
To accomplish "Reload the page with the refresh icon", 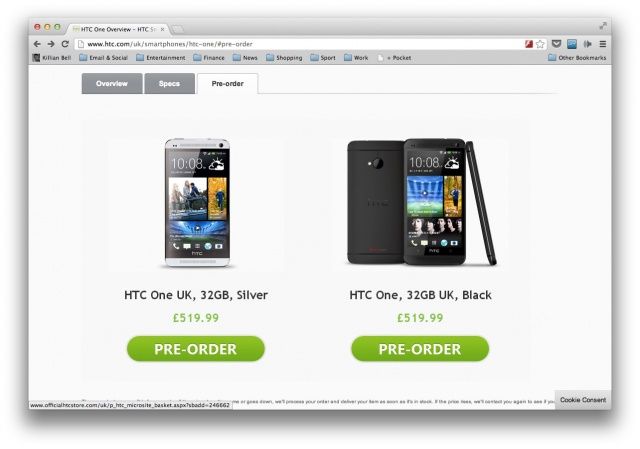I will tap(65, 44).
